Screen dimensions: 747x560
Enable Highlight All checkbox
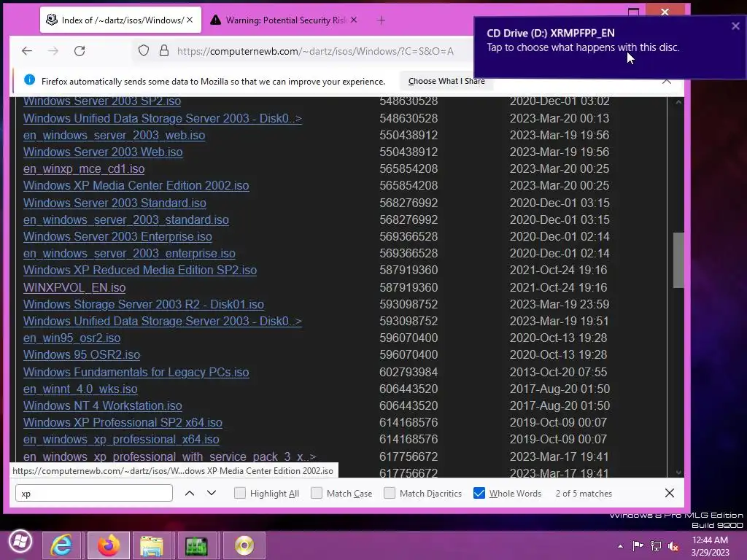pyautogui.click(x=239, y=493)
